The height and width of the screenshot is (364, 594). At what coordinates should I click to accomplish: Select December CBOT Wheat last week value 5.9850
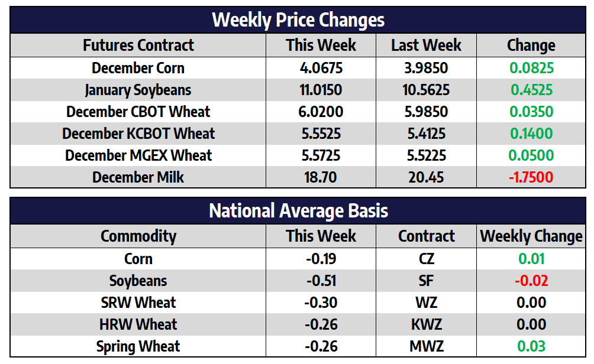click(426, 112)
